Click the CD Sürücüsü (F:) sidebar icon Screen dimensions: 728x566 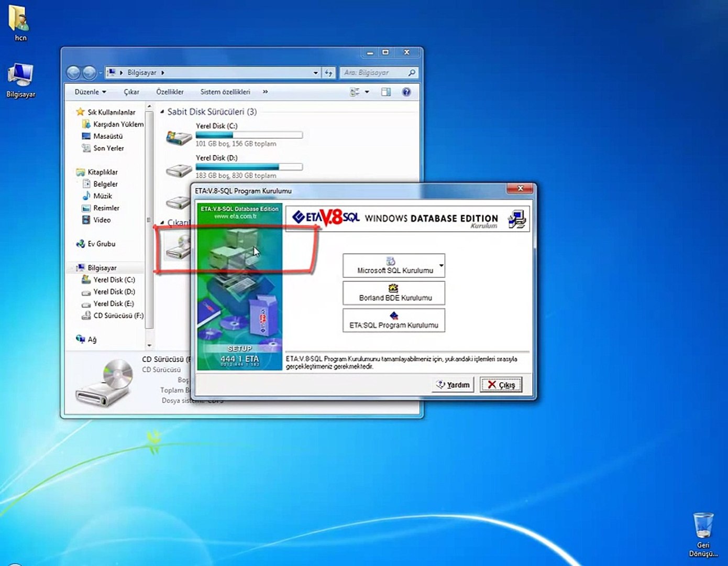tap(86, 315)
